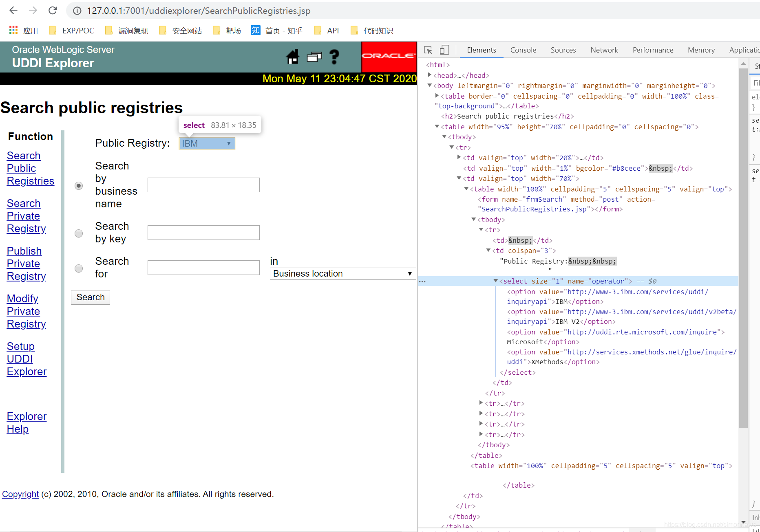Screen dimensions: 760x532
Task: Open 首页 - 知乎 bookmark
Action: tap(276, 31)
